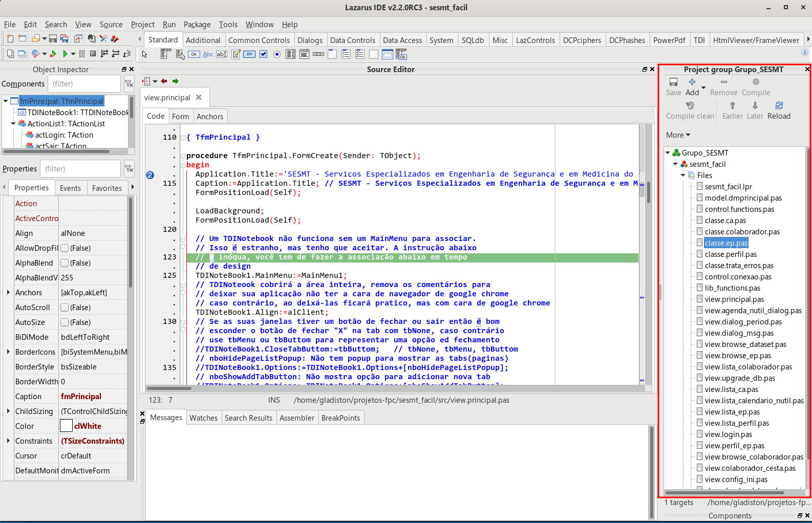Image resolution: width=812 pixels, height=523 pixels.
Task: Collapse the ActionList1 tree node
Action: (13, 124)
